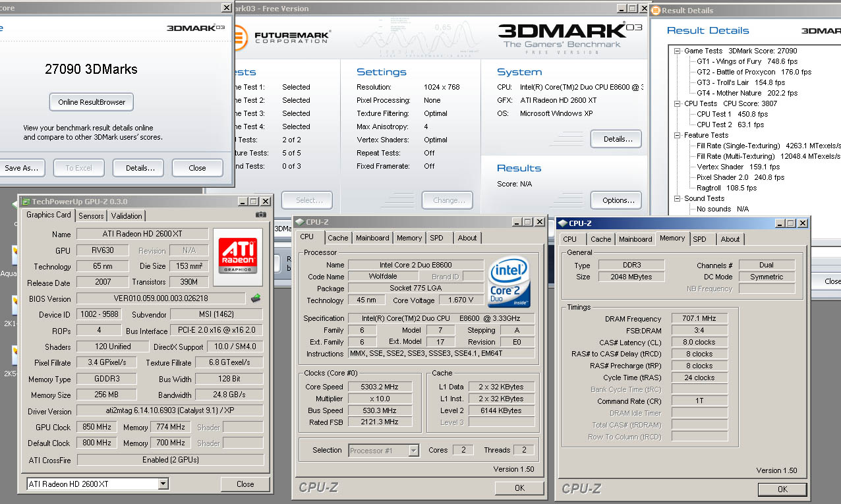This screenshot has width=841, height=504.
Task: Click the Driver Version field in GPU-Z
Action: (x=170, y=410)
